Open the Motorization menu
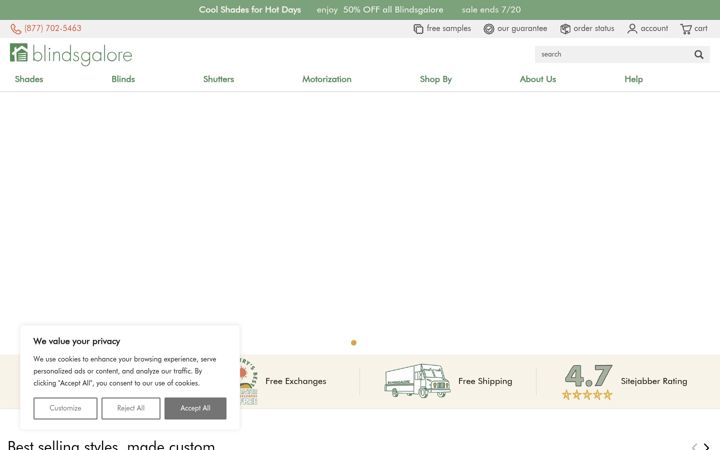The width and height of the screenshot is (720, 450). (x=327, y=79)
